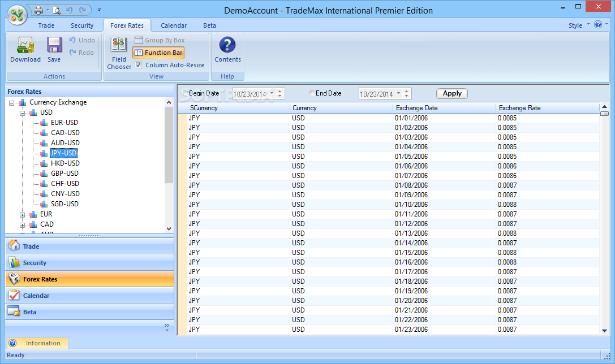Screen dimensions: 615x364
Task: Select the SGD-USD pair in tree
Action: tap(64, 204)
